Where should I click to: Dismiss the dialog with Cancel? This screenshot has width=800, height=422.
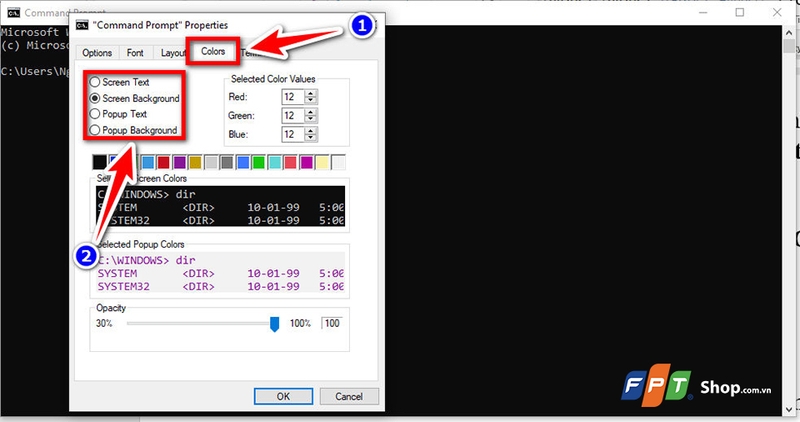coord(349,396)
